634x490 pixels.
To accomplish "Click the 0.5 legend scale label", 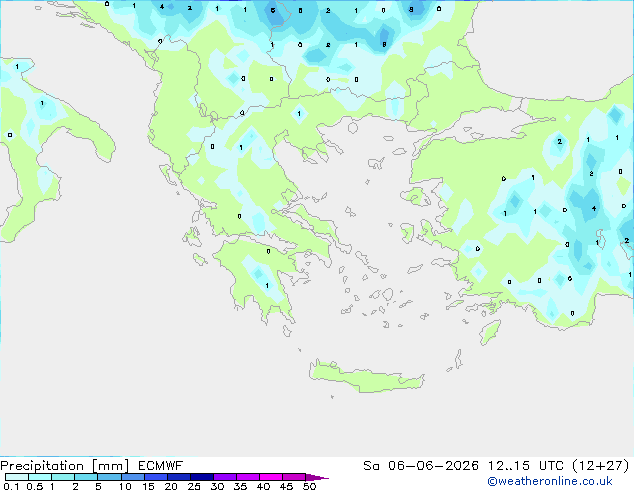I will point(35,486).
